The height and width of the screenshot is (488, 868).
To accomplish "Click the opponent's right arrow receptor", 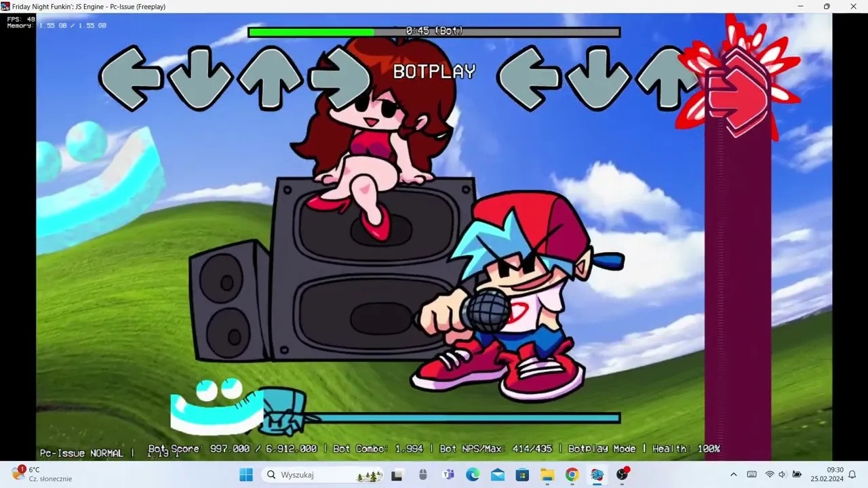I will coord(340,77).
